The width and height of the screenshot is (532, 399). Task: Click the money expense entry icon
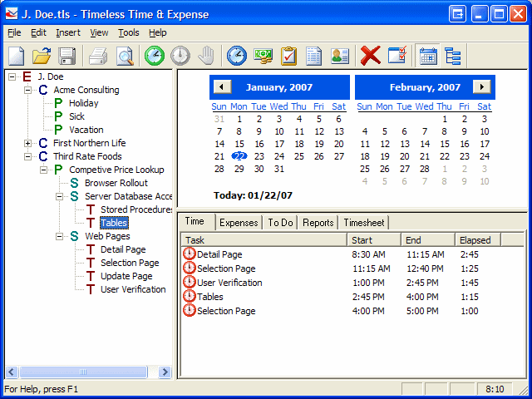coord(263,57)
